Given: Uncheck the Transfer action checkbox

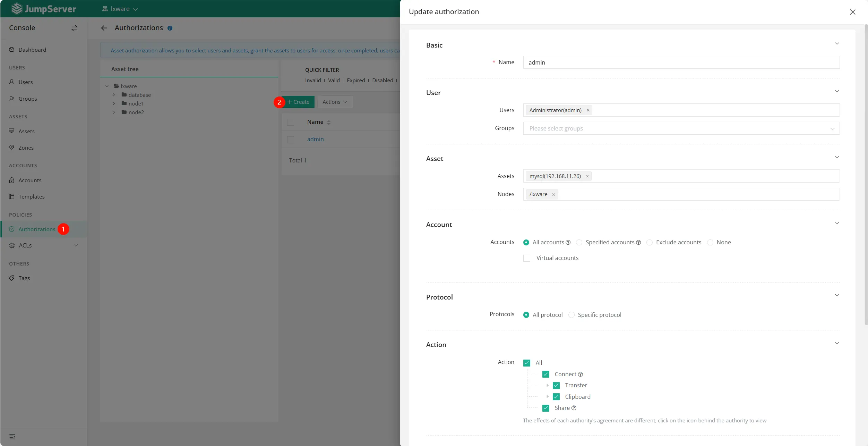Looking at the screenshot, I should click(x=556, y=386).
